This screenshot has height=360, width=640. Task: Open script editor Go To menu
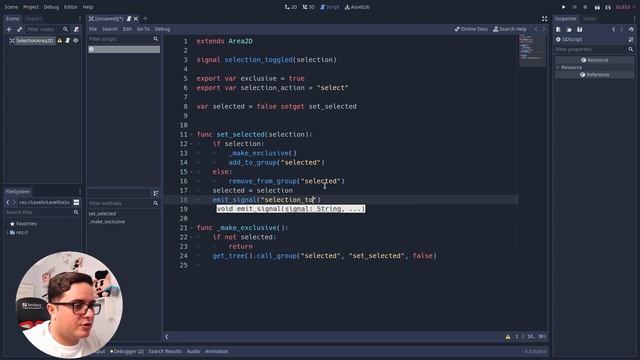[x=143, y=29]
